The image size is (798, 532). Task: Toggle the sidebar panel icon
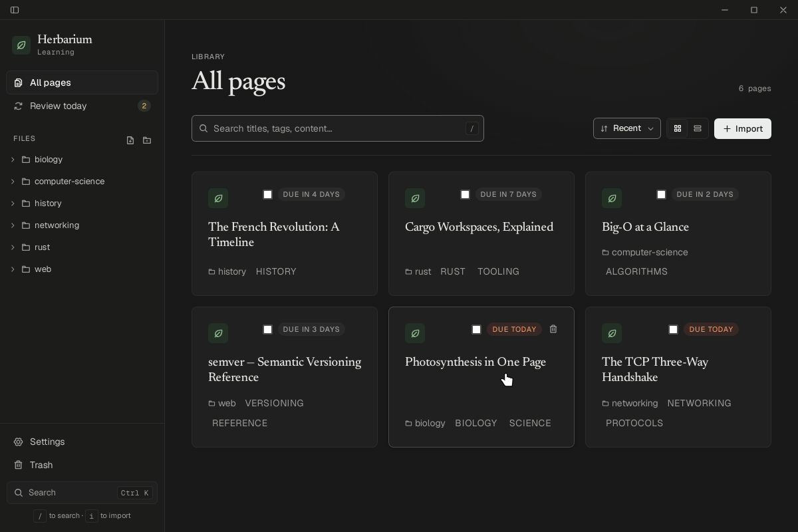click(15, 10)
